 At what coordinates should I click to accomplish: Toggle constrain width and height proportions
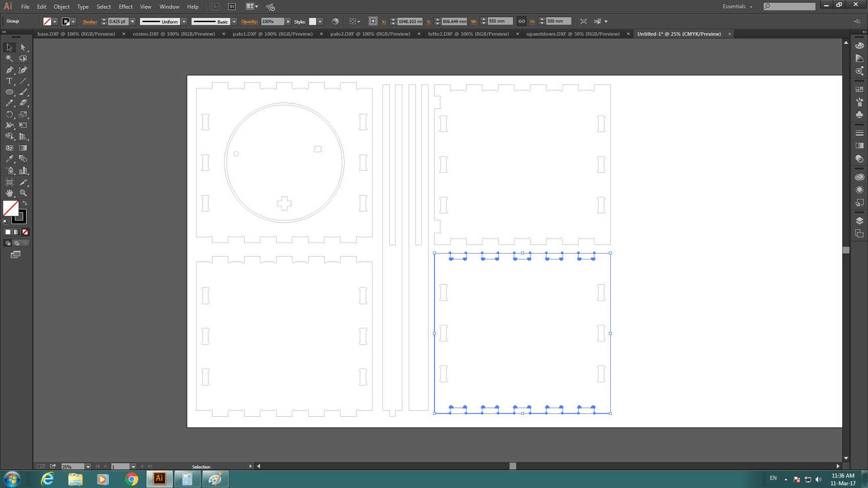click(x=521, y=22)
